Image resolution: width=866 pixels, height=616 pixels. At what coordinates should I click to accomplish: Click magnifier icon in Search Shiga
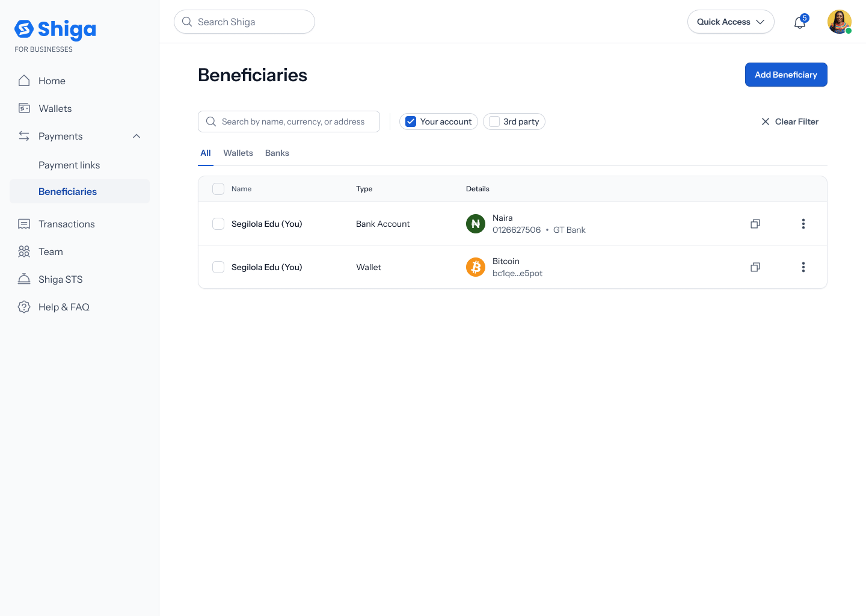[x=187, y=22]
